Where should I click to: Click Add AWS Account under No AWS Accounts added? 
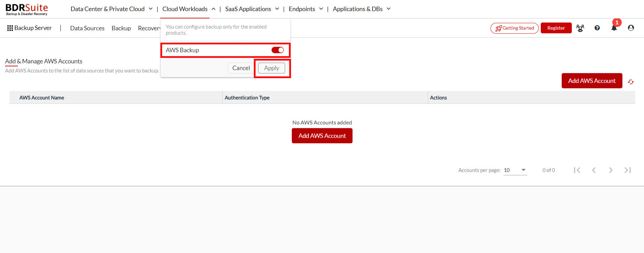[322, 136]
